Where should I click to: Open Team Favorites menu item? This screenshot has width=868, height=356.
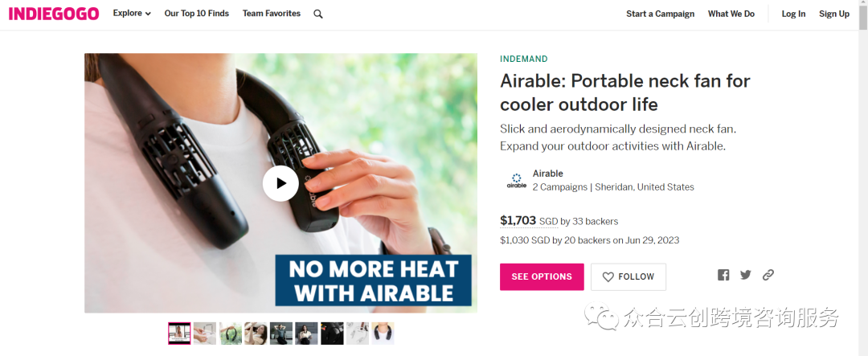272,14
